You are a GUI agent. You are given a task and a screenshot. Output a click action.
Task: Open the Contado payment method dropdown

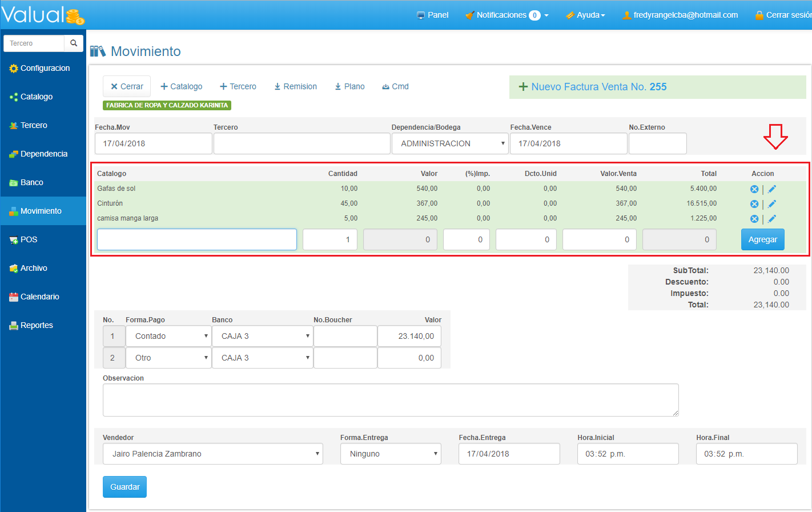click(168, 336)
